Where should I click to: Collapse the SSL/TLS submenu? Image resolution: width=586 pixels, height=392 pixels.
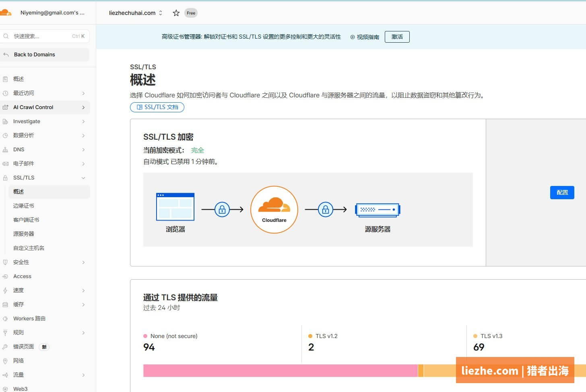(x=83, y=177)
